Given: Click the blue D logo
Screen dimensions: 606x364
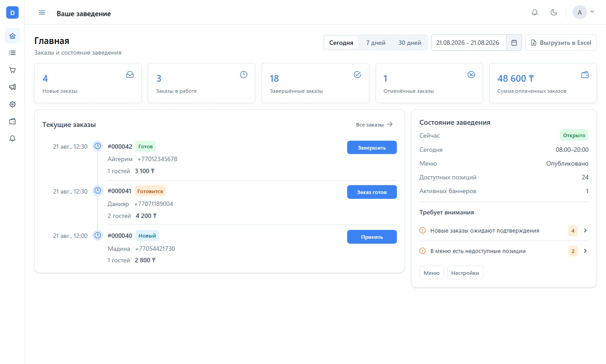Looking at the screenshot, I should point(12,12).
